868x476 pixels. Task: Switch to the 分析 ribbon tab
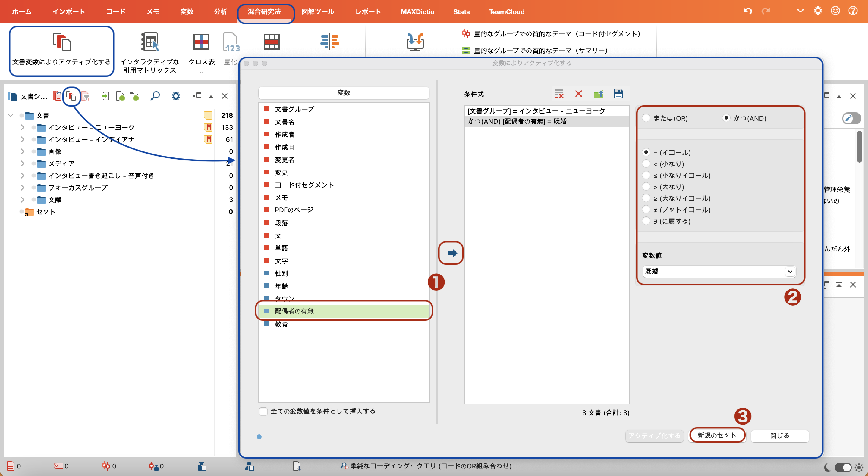(220, 12)
